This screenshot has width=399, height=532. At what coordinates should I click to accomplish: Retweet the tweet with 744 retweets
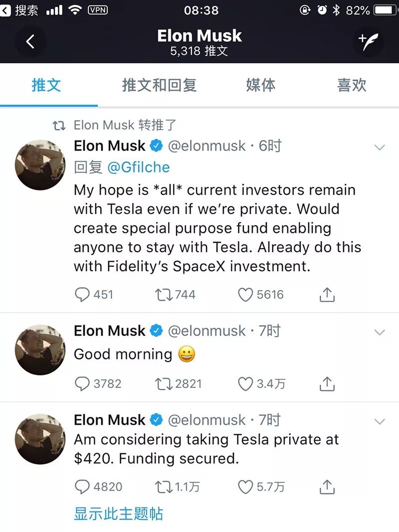162,295
